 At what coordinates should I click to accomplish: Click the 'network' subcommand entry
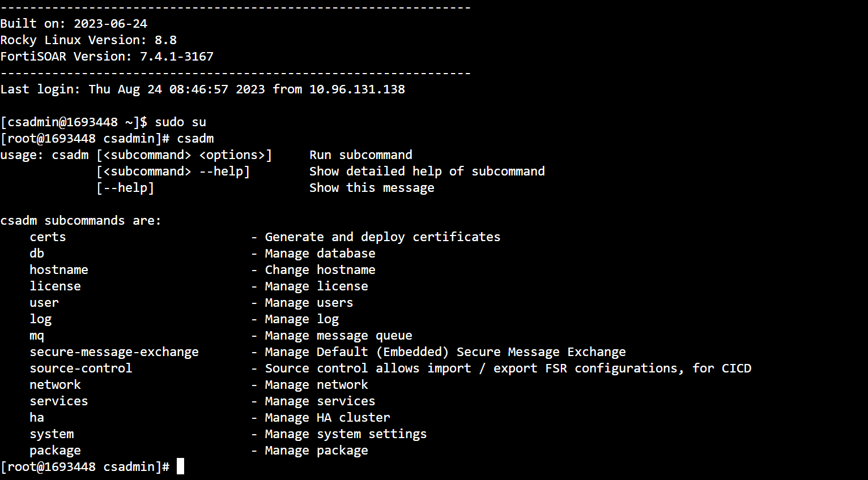[55, 384]
